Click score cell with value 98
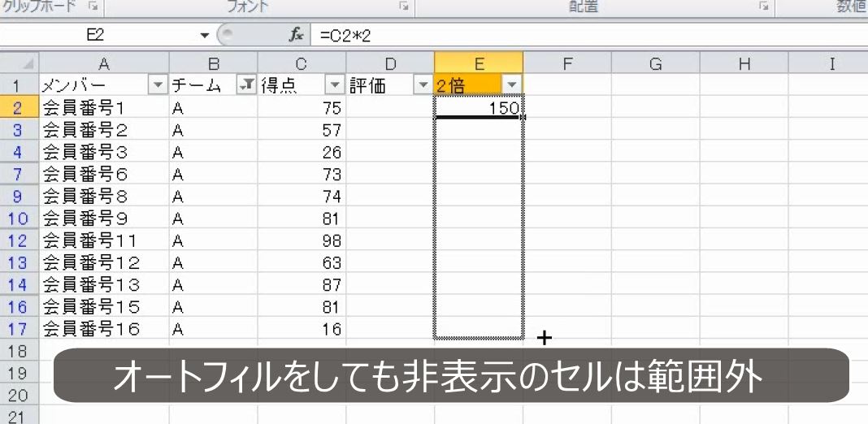Screen dimensions: 868x424 click(302, 240)
